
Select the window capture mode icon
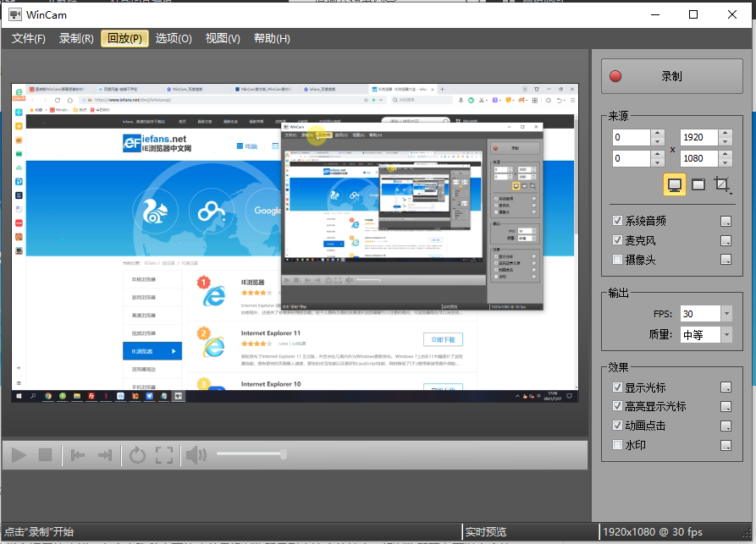coord(698,184)
